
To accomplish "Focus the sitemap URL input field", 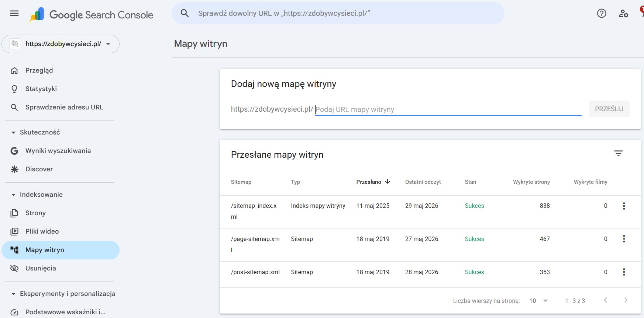I will (448, 109).
